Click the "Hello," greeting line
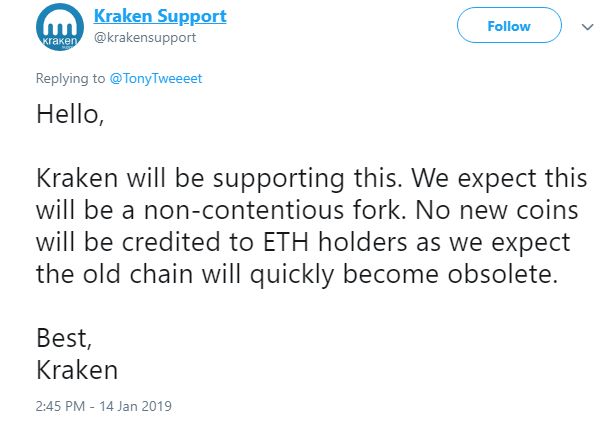609x427 pixels. [70, 114]
